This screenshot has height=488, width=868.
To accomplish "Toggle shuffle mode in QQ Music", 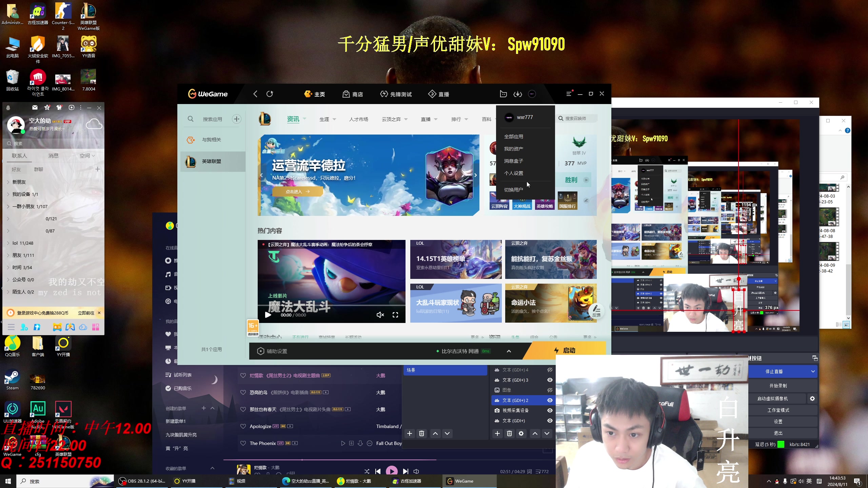I will click(367, 471).
